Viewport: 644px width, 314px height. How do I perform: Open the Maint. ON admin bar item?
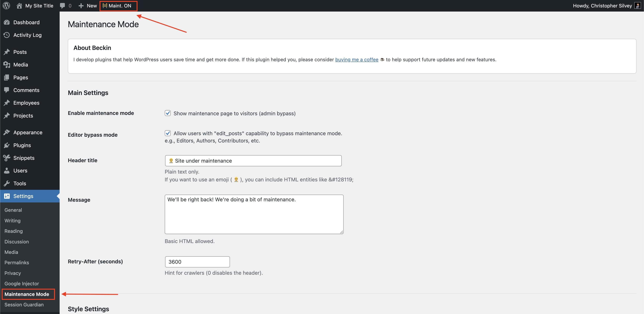(x=118, y=6)
